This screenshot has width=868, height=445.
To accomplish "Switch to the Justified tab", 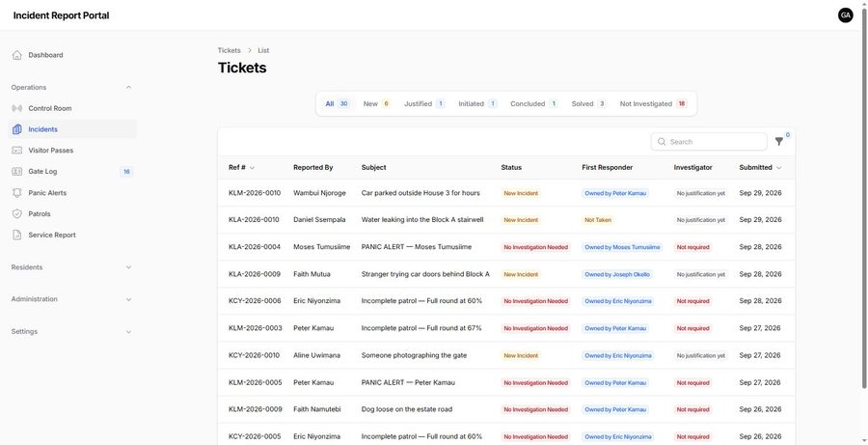I will click(424, 103).
